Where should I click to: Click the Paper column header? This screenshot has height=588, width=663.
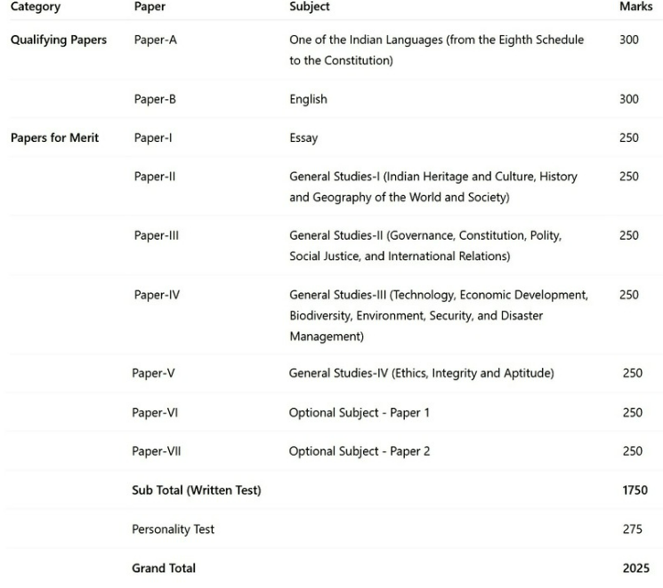coord(150,6)
